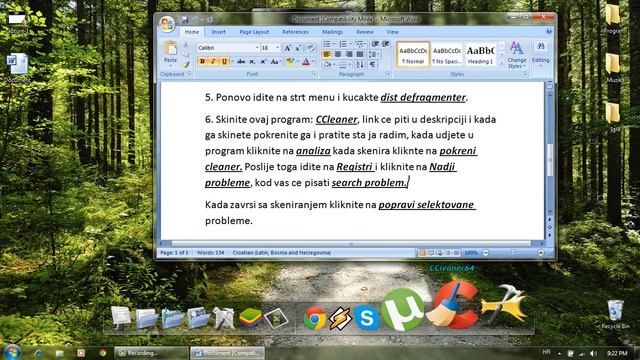Zoom in with plus button on zoom slider
Screen dimensions: 640x360
tap(541, 253)
